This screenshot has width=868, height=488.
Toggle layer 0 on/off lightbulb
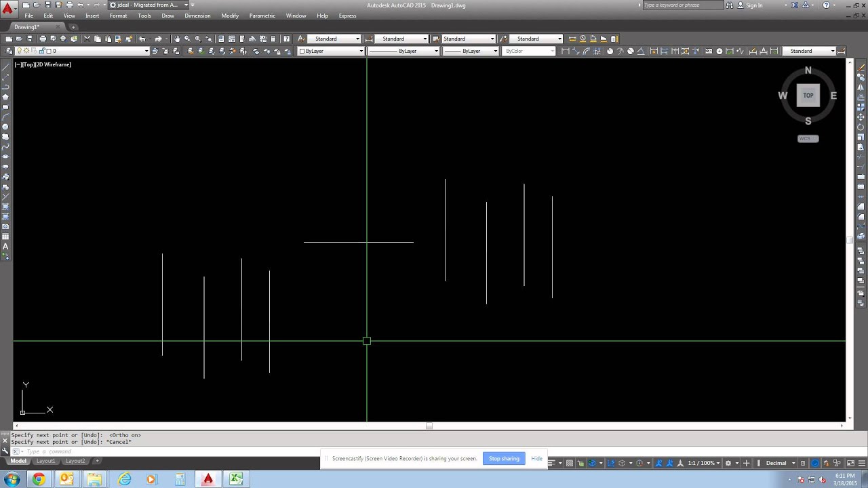point(19,51)
